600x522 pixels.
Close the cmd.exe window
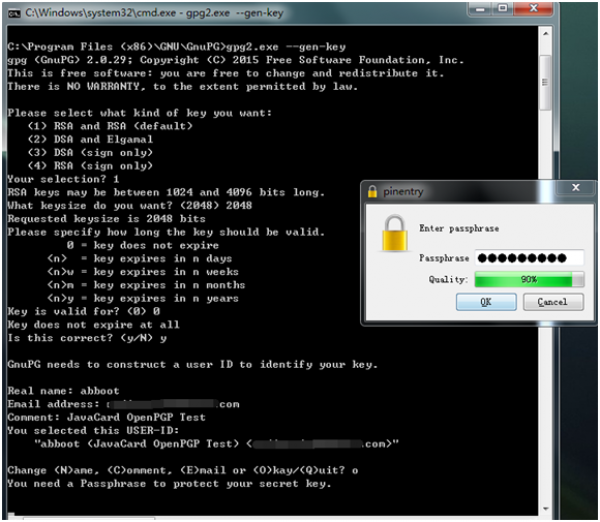pyautogui.click(x=534, y=9)
